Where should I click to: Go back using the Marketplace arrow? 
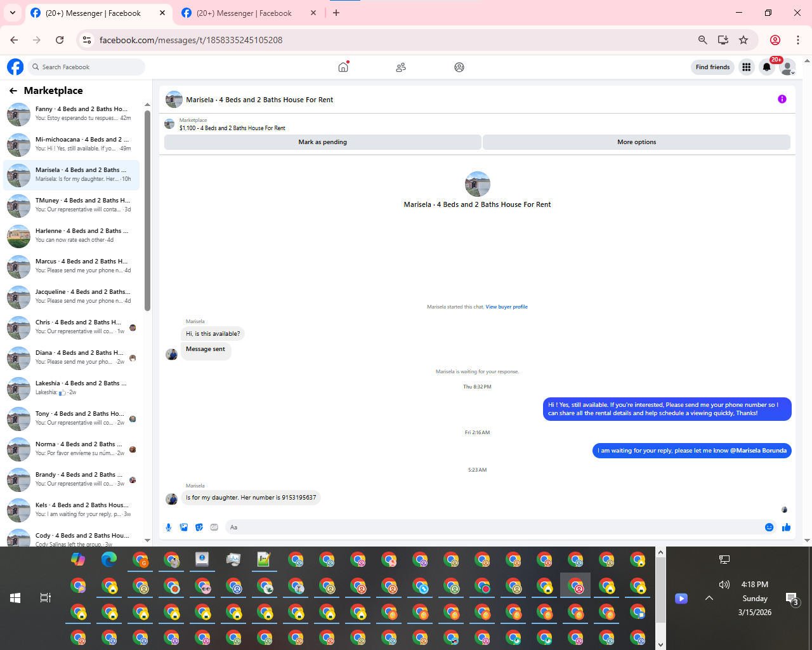pyautogui.click(x=13, y=91)
